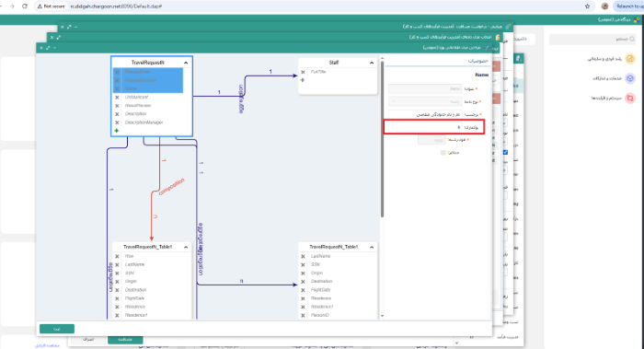Toggle the checked blue checkbox in the background dialog
644x349 pixels.
point(505,152)
